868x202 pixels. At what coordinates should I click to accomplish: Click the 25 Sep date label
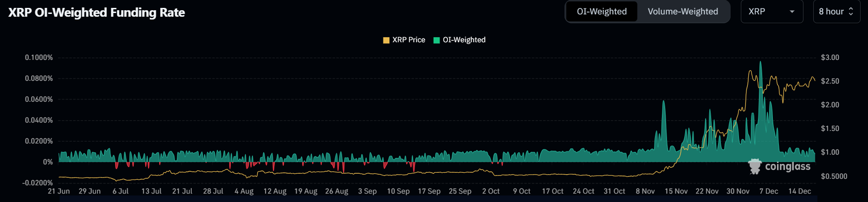pyautogui.click(x=460, y=191)
